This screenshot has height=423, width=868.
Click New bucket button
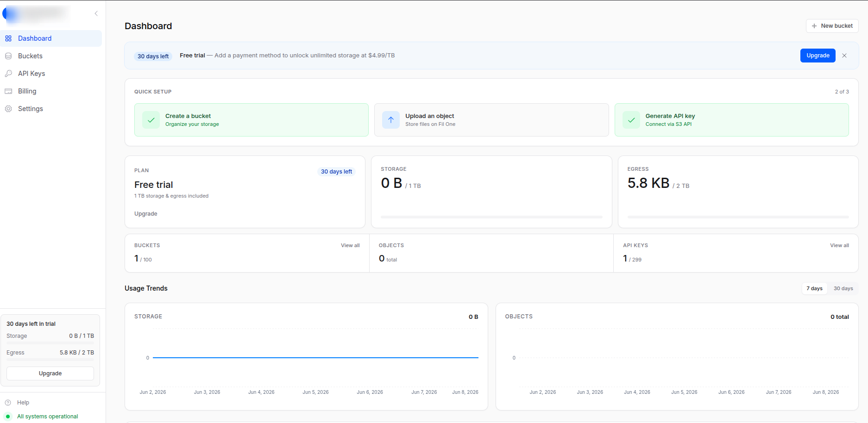click(x=832, y=26)
